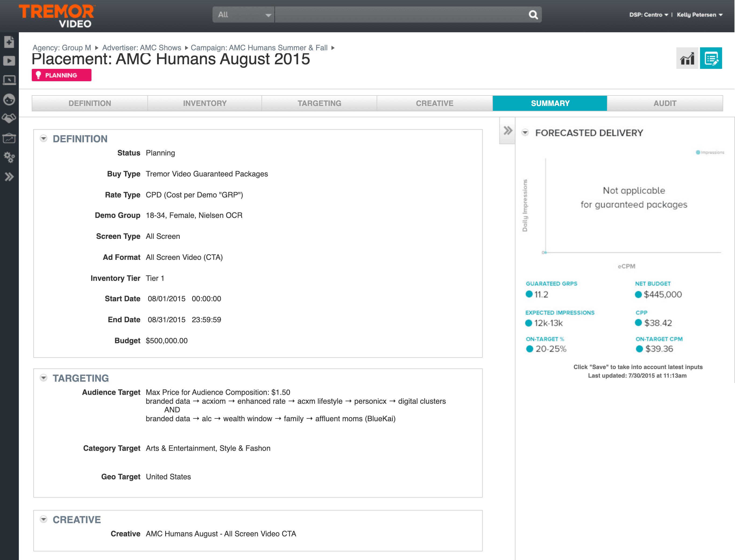The height and width of the screenshot is (560, 735).
Task: Click the Budget value $500,000.00
Action: (167, 341)
